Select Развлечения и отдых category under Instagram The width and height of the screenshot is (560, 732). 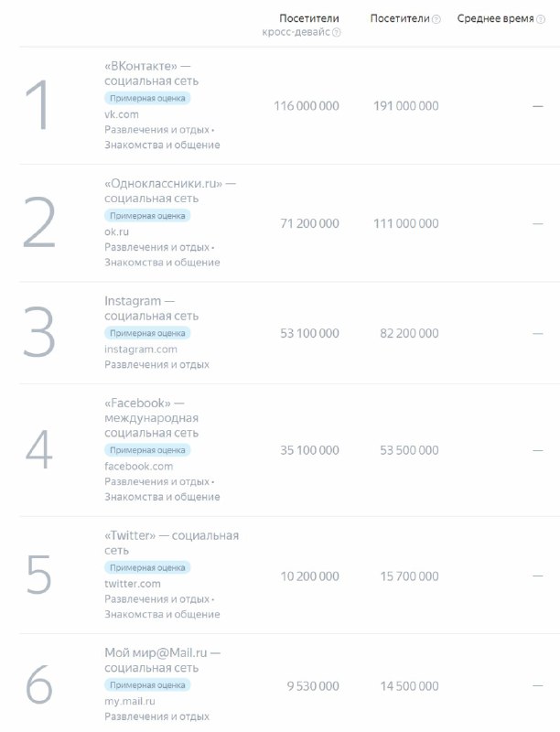pyautogui.click(x=156, y=364)
